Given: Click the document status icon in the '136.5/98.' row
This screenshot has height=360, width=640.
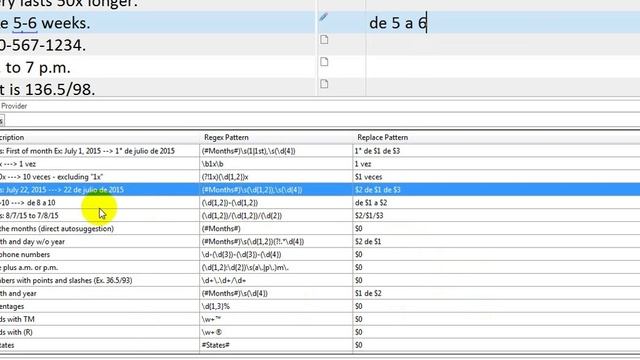Looking at the screenshot, I should (324, 84).
